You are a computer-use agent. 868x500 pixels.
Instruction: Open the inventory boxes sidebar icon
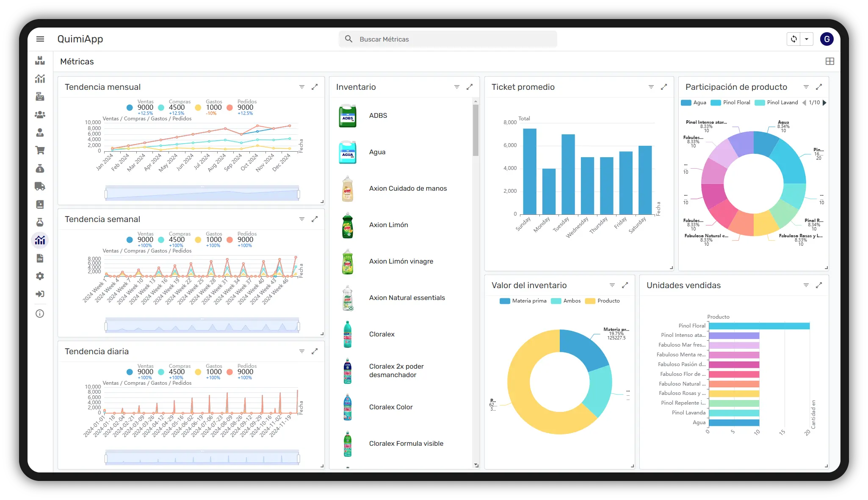tap(40, 61)
